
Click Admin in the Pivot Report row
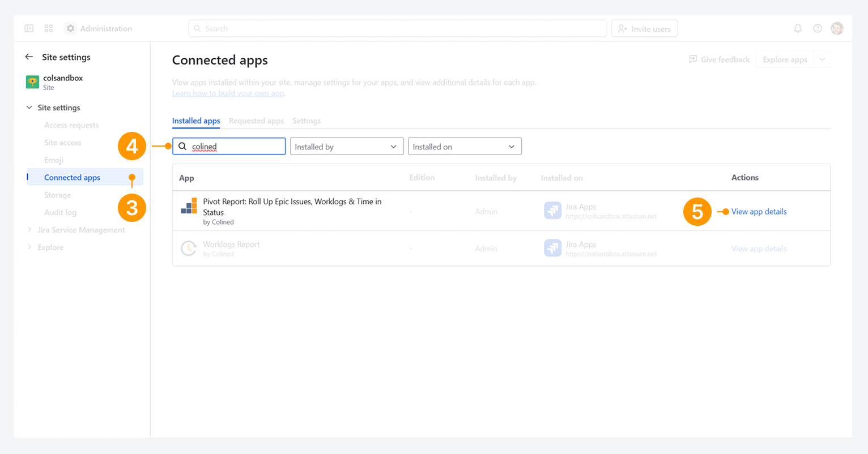point(486,211)
